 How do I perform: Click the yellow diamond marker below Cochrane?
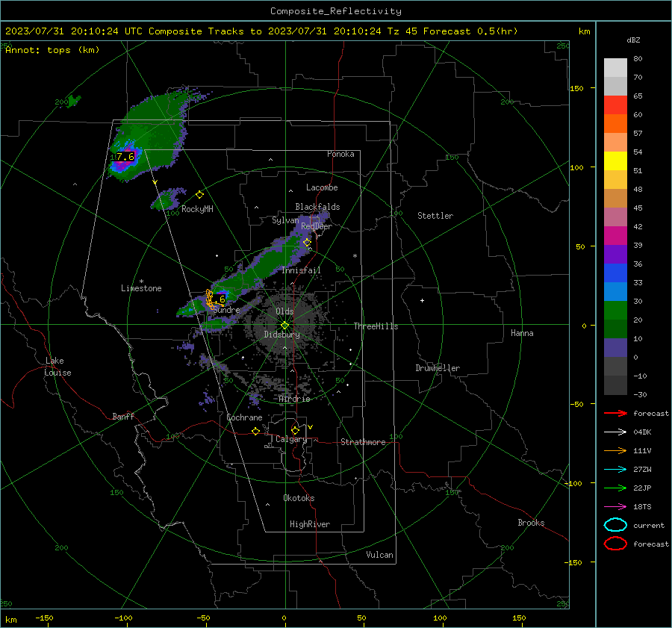tap(256, 432)
